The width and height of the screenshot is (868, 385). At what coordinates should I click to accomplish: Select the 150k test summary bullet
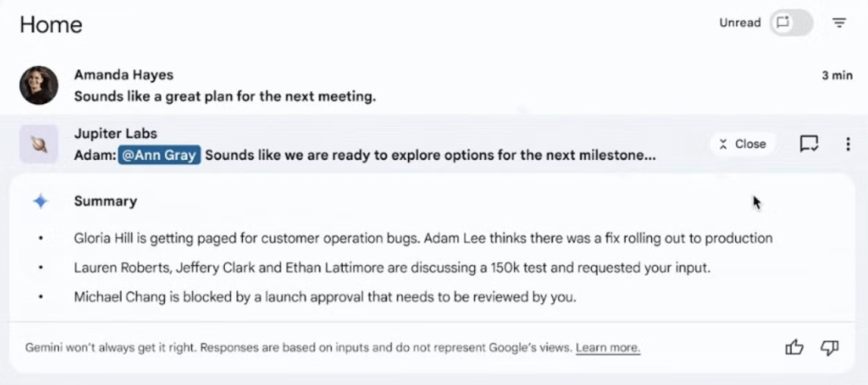click(x=392, y=268)
